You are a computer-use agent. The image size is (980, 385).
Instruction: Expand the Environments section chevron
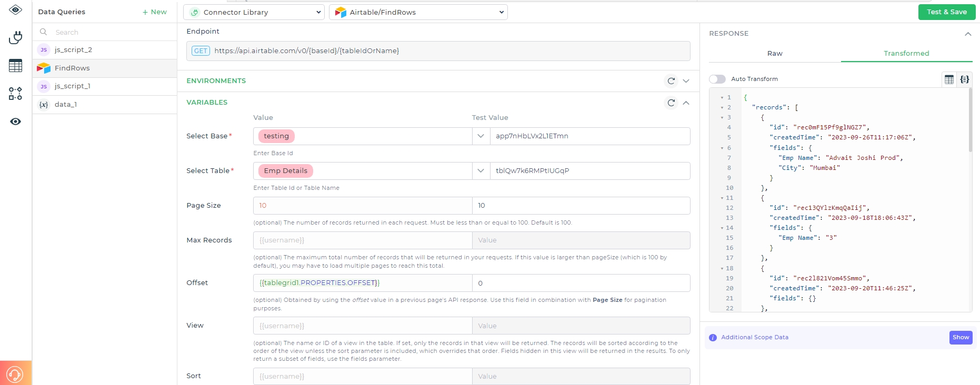click(x=686, y=81)
